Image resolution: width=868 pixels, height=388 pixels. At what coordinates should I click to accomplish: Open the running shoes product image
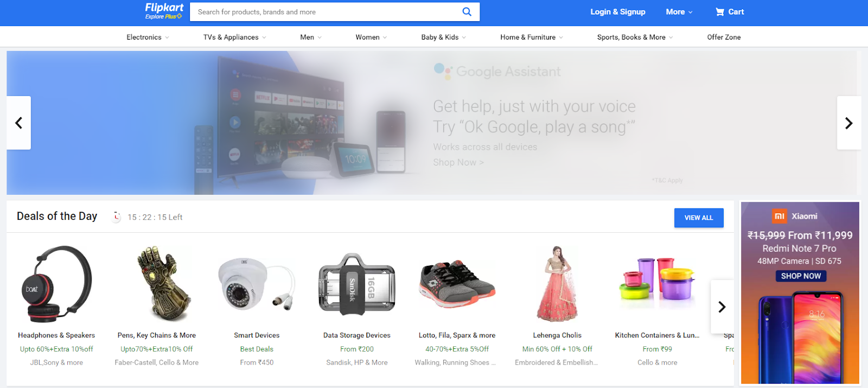coord(457,285)
